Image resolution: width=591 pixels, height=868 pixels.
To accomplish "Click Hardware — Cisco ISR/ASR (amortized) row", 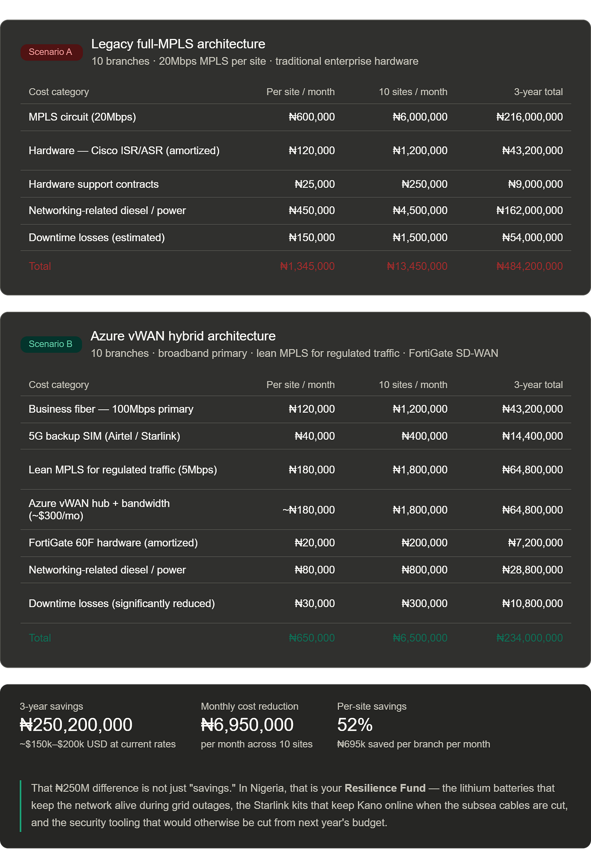I will (296, 151).
